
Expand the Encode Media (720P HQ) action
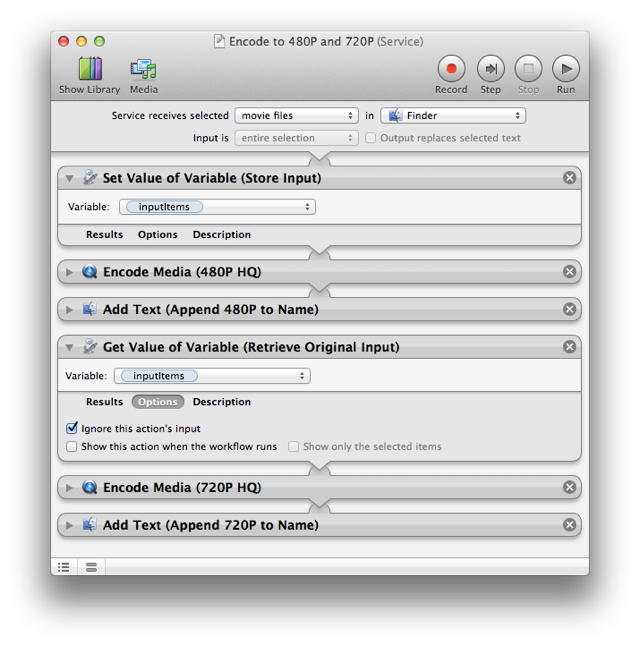tap(69, 488)
